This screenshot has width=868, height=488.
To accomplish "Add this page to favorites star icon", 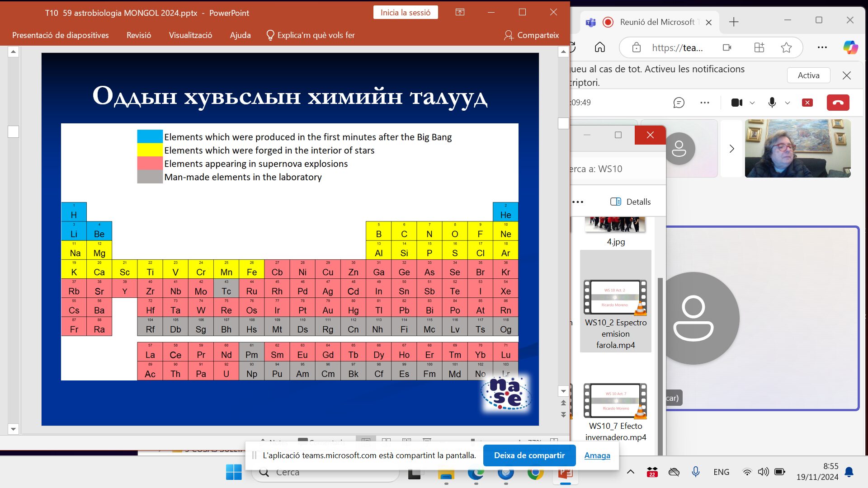I will (x=786, y=47).
